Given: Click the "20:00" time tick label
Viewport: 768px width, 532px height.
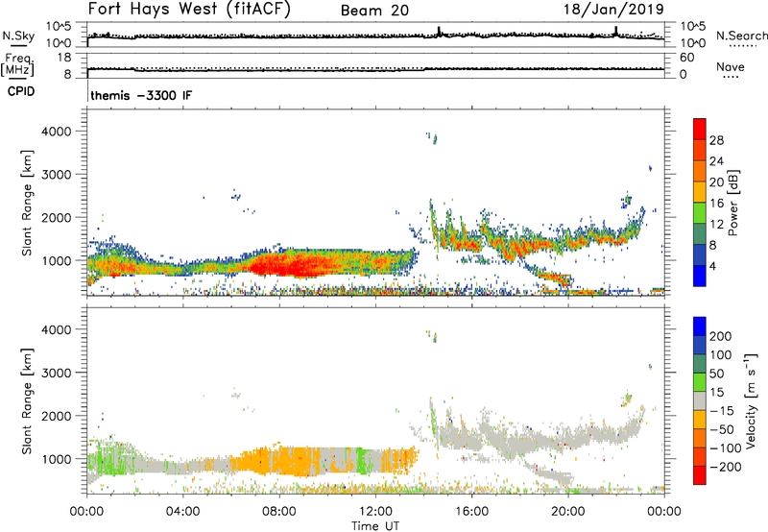Looking at the screenshot, I should click(567, 512).
